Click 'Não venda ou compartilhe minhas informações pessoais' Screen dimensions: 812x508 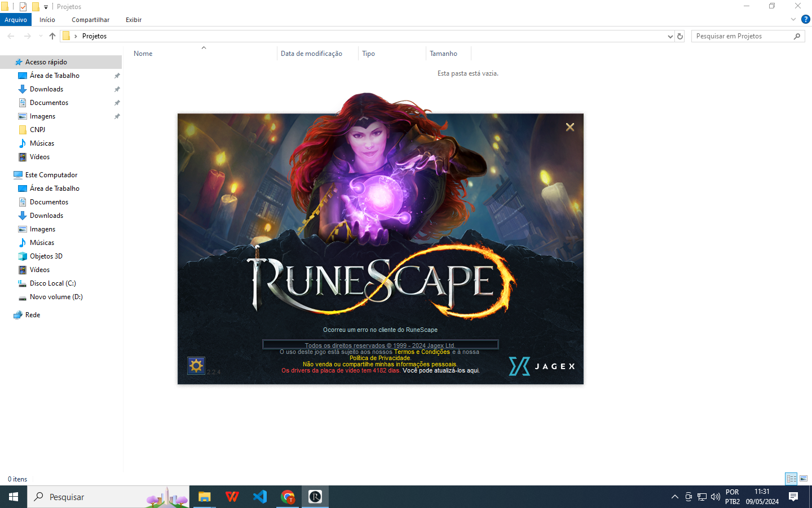click(380, 364)
